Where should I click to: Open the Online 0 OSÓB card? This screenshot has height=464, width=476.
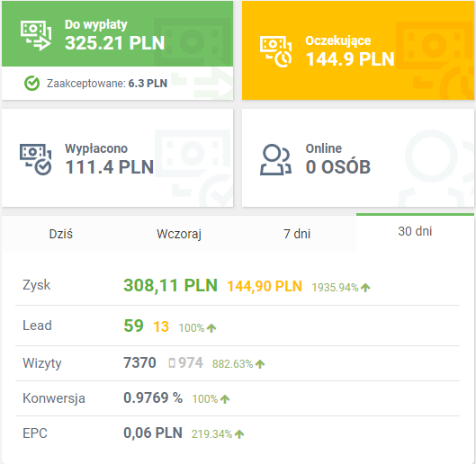pyautogui.click(x=358, y=158)
